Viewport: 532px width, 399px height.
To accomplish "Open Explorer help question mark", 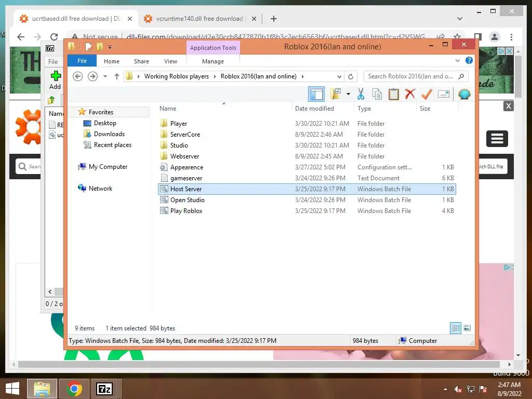I will pyautogui.click(x=469, y=60).
